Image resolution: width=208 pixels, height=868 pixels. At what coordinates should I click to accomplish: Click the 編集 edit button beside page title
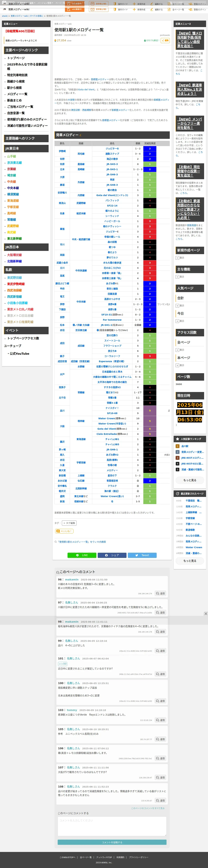(165, 40)
